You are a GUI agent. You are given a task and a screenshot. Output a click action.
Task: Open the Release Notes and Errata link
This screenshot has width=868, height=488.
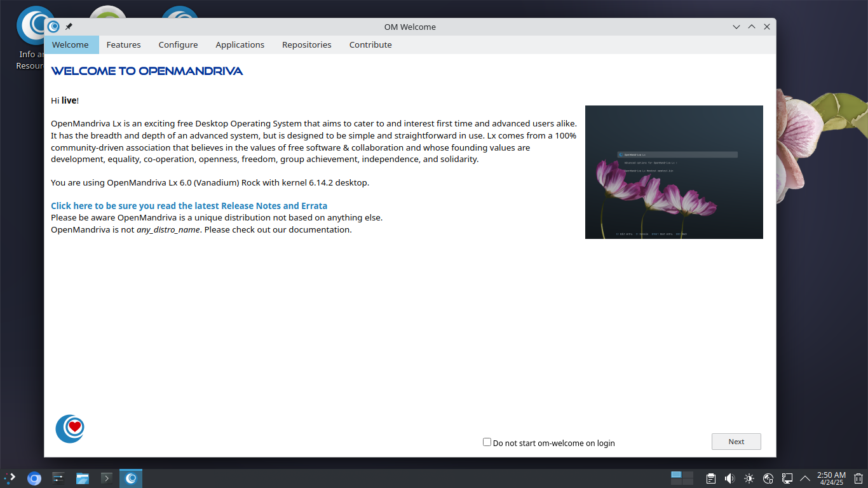[x=189, y=206]
